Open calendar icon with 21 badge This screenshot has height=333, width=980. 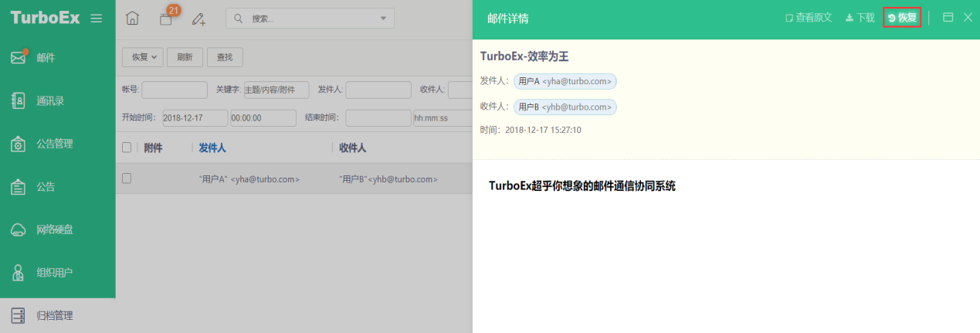pyautogui.click(x=167, y=18)
